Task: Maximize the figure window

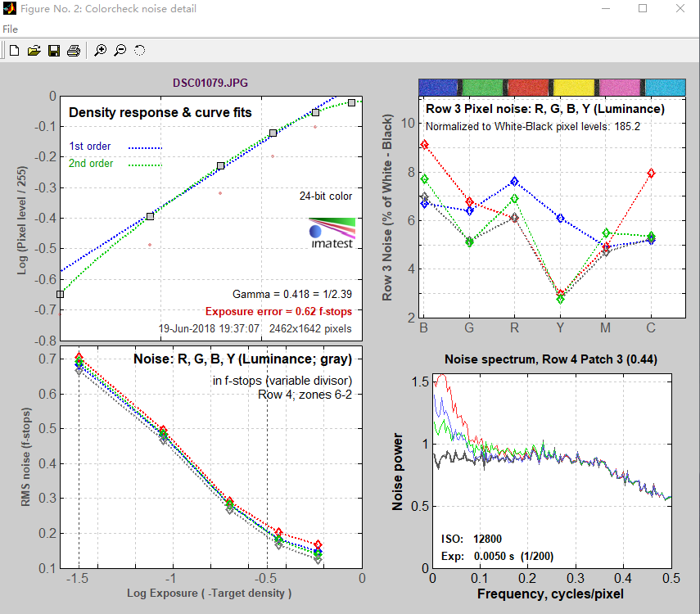Action: point(643,9)
